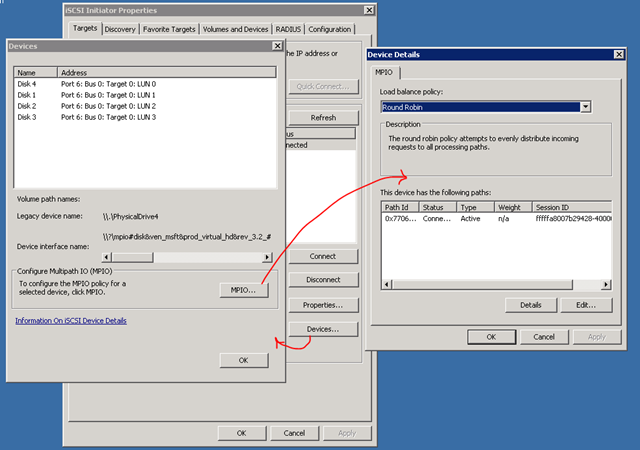Sort by the Type column header
The image size is (640, 450).
click(476, 207)
